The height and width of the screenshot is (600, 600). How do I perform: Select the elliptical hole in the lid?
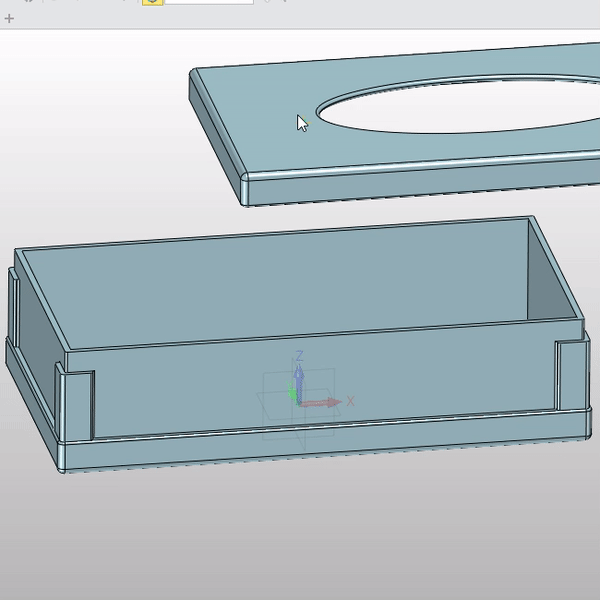[459, 104]
